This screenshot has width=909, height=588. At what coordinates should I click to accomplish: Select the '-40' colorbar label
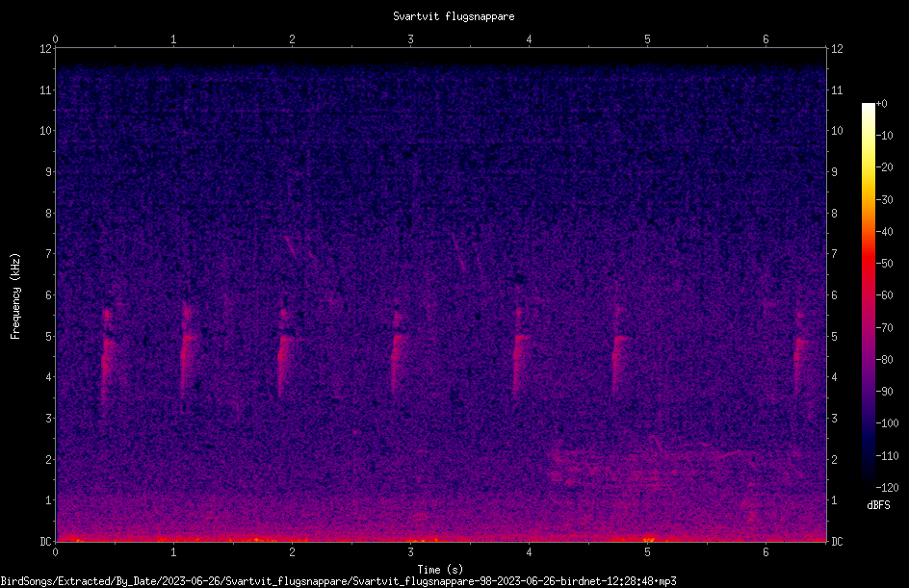click(884, 232)
